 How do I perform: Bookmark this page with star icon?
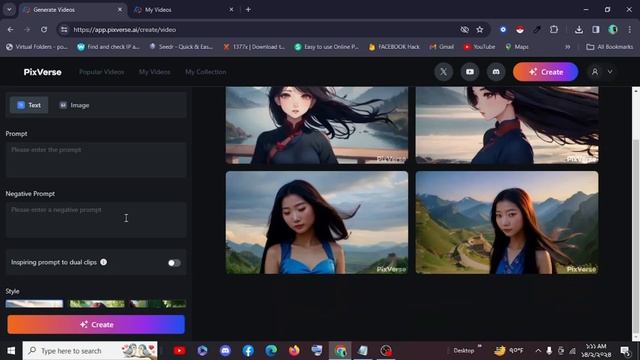click(x=480, y=29)
